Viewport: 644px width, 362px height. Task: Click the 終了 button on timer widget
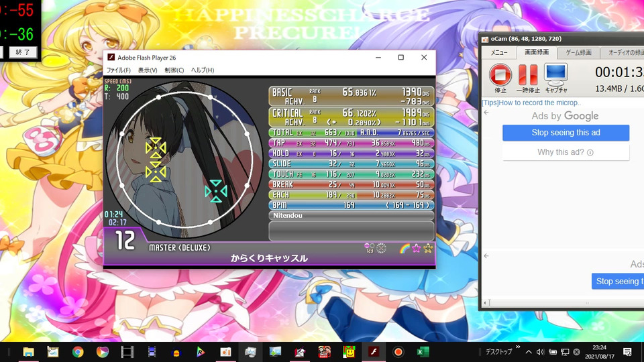[23, 52]
